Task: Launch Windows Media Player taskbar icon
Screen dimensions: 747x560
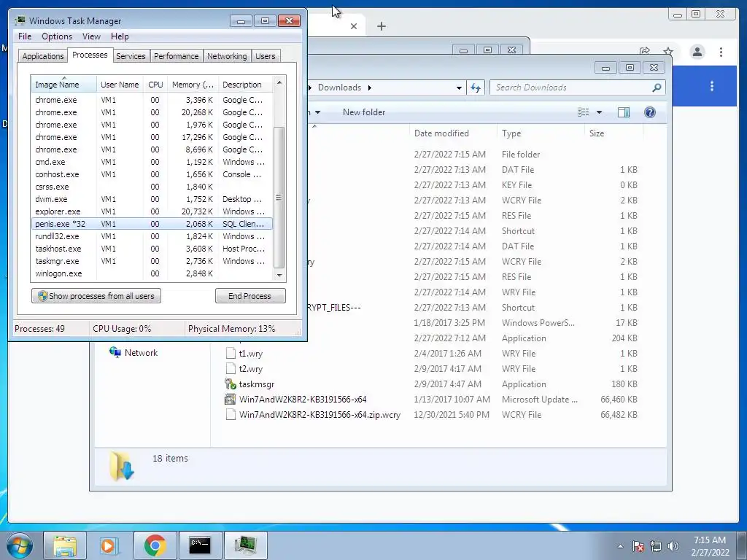Action: 109,545
